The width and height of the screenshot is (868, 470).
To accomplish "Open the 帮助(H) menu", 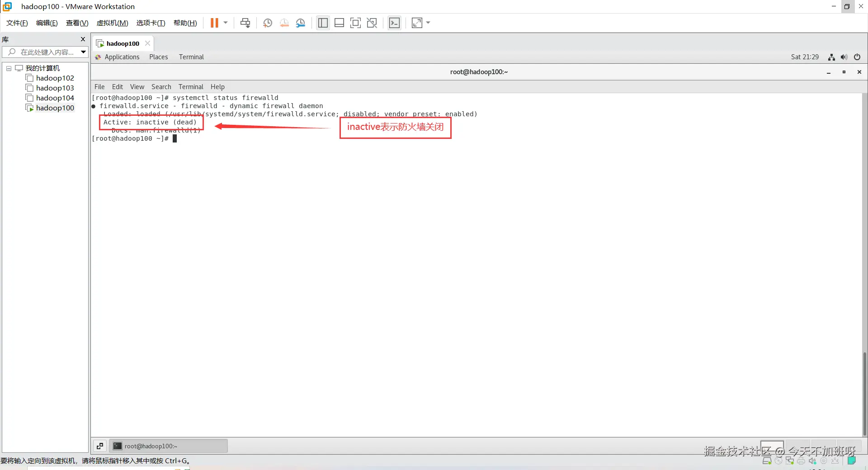I will pos(185,23).
